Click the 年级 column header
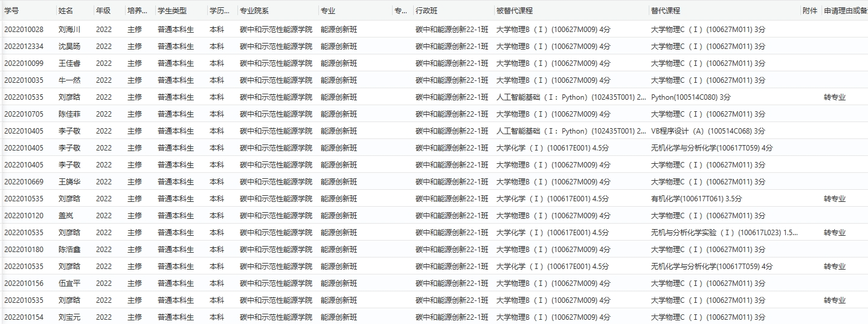Screen dimensions: 868x324 pos(103,11)
